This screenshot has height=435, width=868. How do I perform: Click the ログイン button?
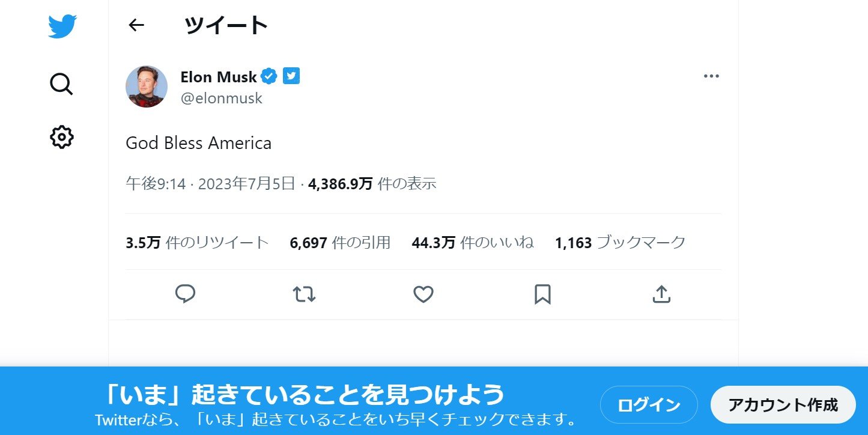coord(649,404)
